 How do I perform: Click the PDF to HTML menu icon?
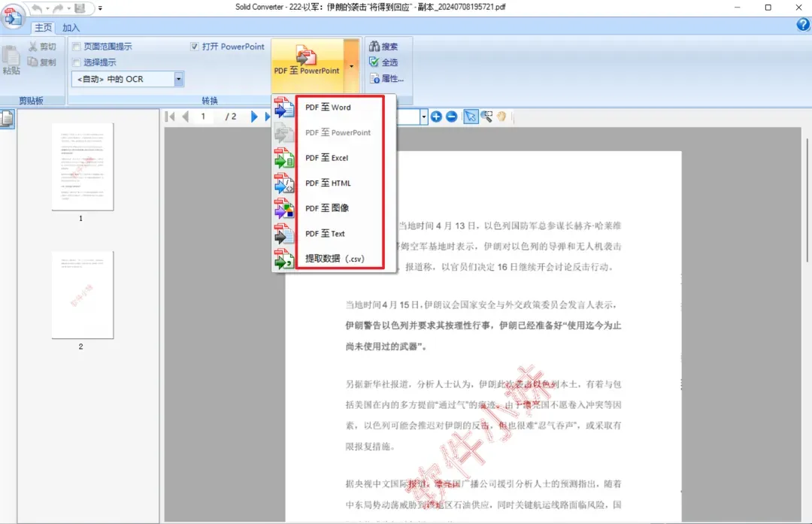pos(283,183)
